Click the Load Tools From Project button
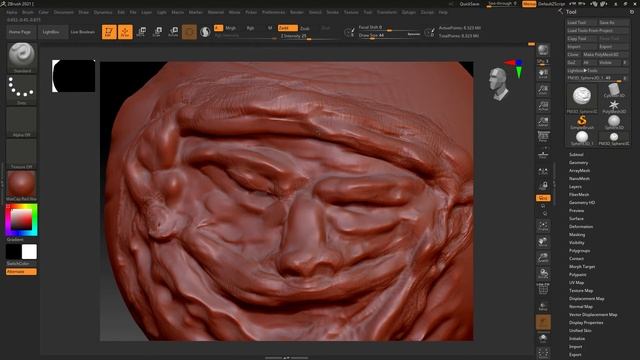This screenshot has width=640, height=360. (598, 31)
